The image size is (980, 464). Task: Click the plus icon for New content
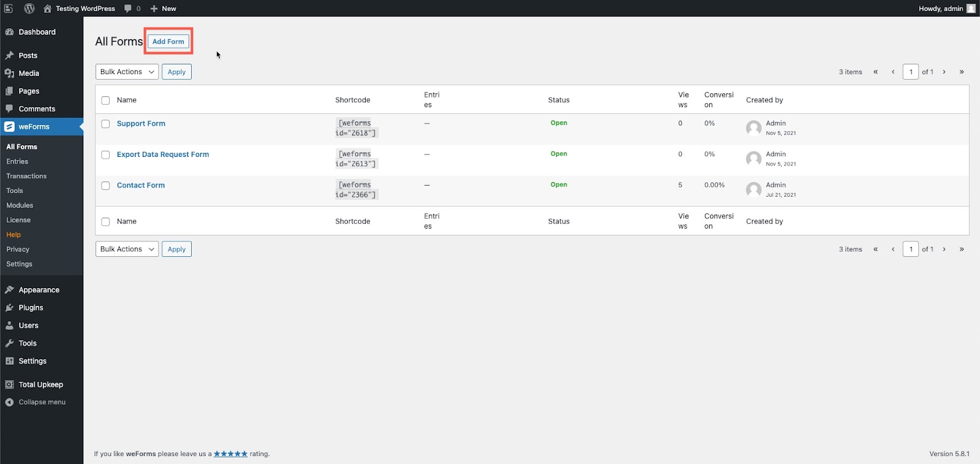click(154, 9)
